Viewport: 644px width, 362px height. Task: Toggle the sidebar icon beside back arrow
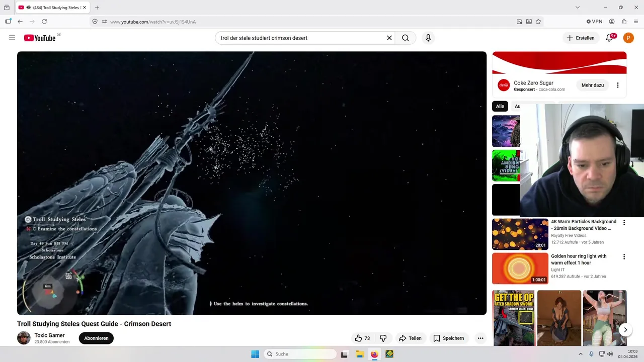(8, 22)
